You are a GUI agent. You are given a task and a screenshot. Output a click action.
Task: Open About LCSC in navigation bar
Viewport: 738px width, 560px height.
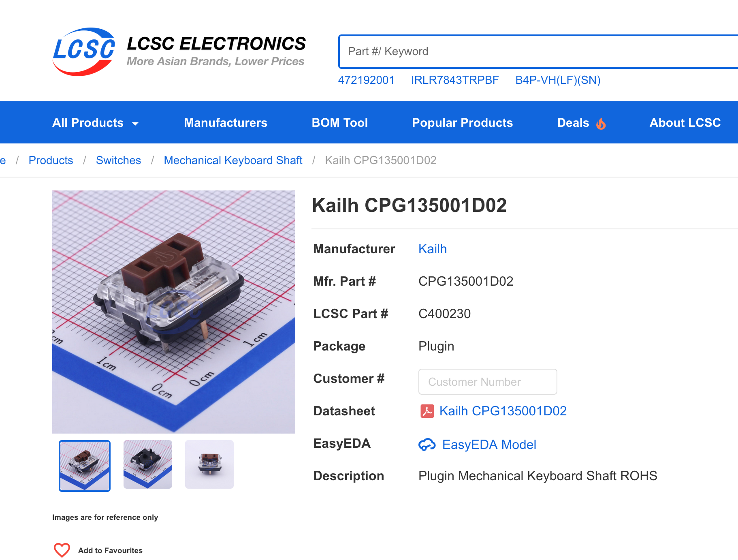tap(685, 123)
